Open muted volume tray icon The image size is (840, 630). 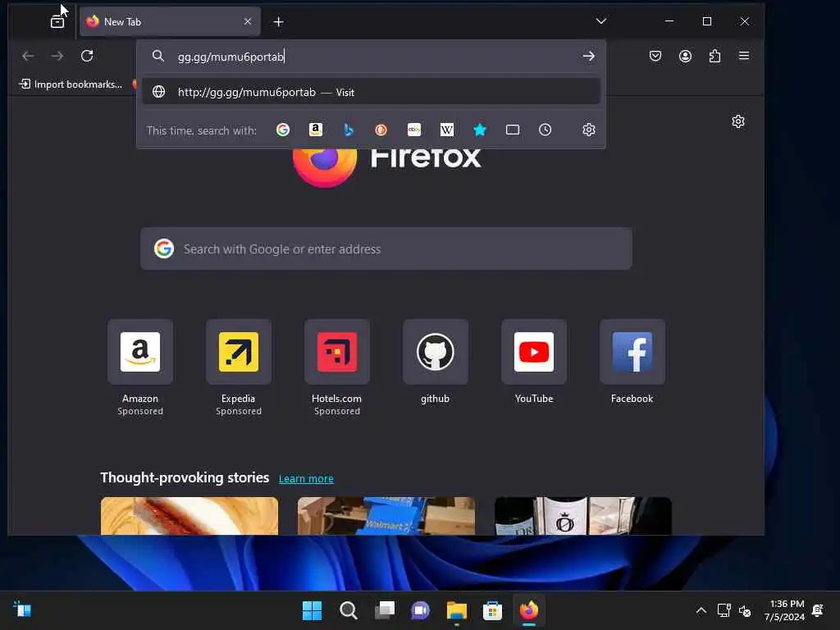pos(745,610)
